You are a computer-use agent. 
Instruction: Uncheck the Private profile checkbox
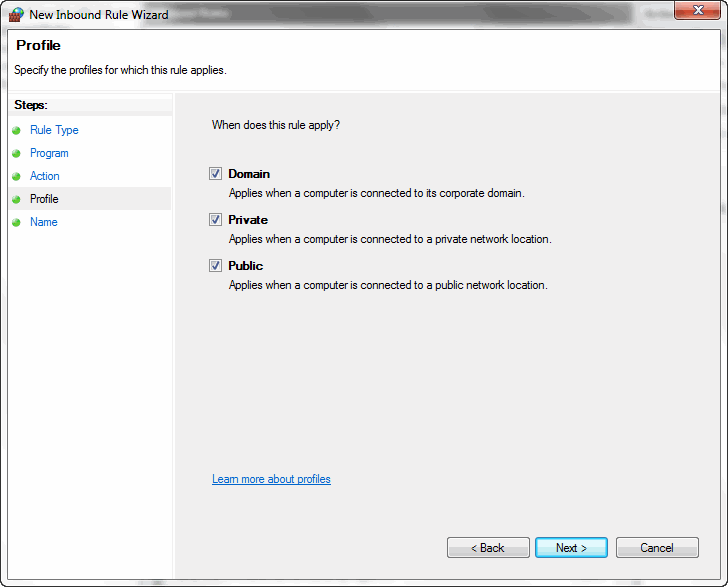pyautogui.click(x=215, y=219)
